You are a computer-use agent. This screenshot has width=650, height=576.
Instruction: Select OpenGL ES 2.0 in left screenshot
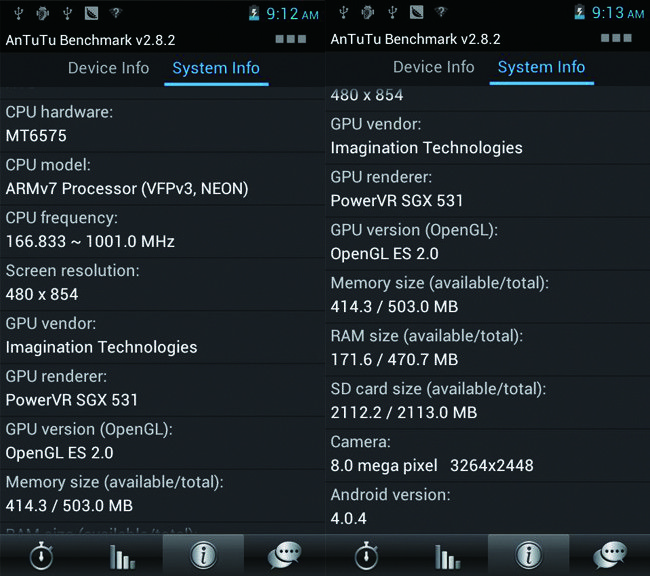pos(59,453)
